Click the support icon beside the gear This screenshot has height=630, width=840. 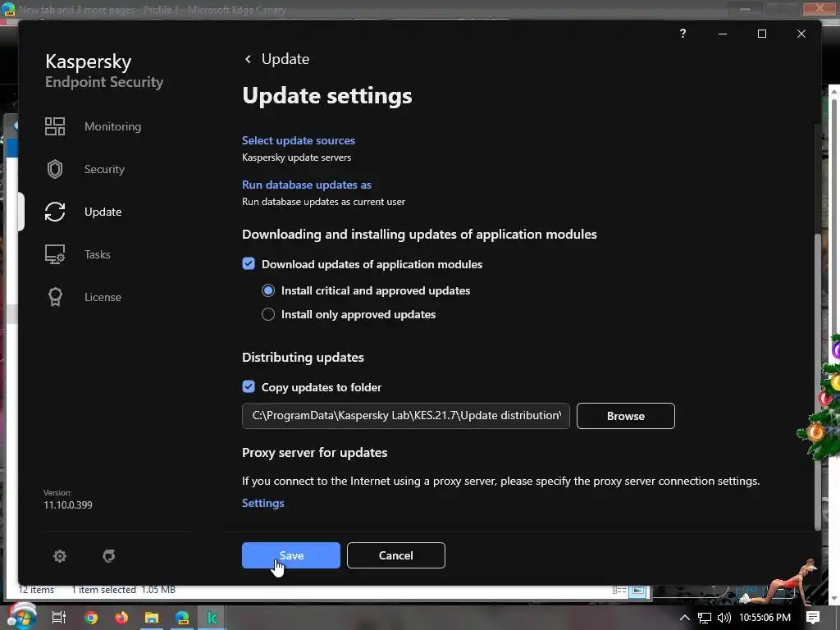pos(109,556)
